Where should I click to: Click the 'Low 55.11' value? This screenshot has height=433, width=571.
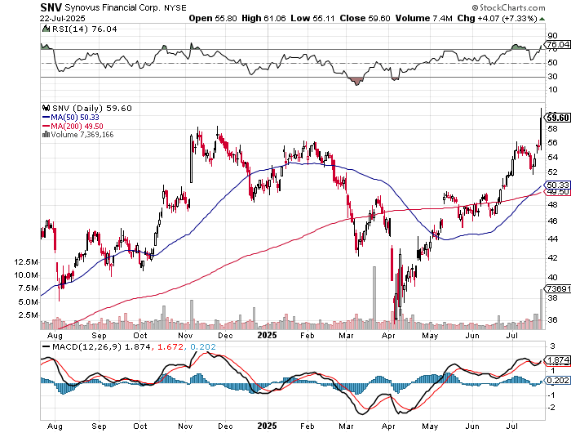312,18
